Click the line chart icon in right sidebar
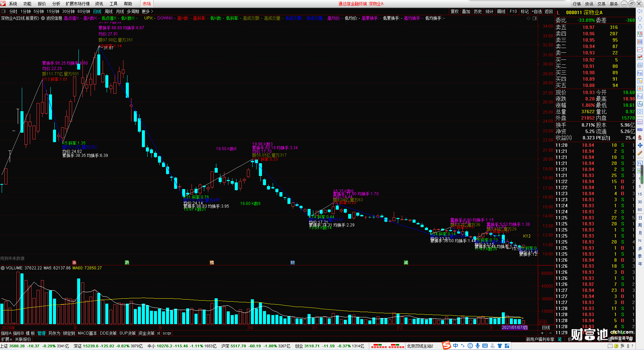The width and height of the screenshot is (644, 350). pos(640,50)
